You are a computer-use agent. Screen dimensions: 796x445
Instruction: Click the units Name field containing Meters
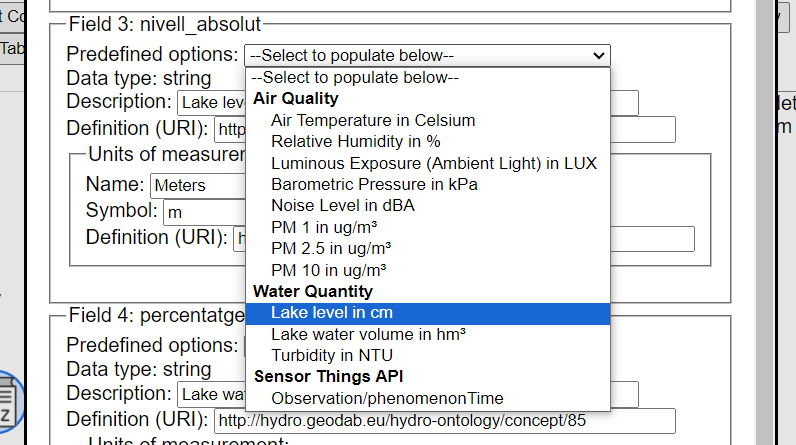tap(198, 186)
